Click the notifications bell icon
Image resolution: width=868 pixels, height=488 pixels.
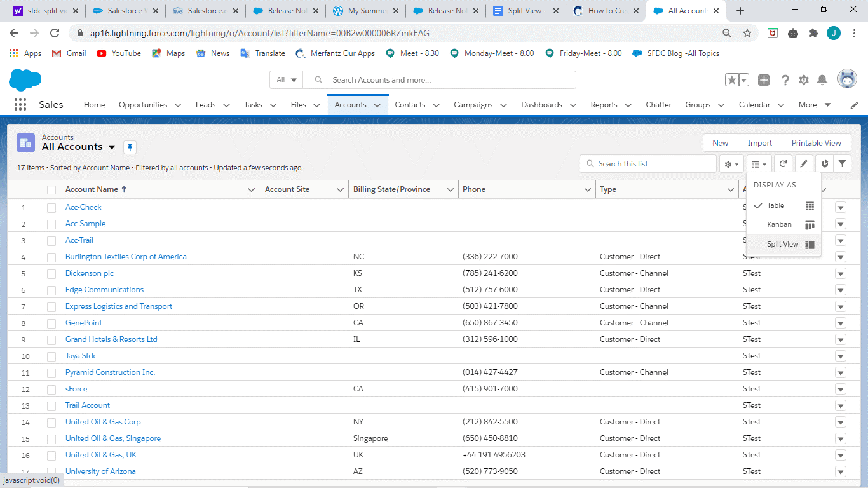click(822, 80)
